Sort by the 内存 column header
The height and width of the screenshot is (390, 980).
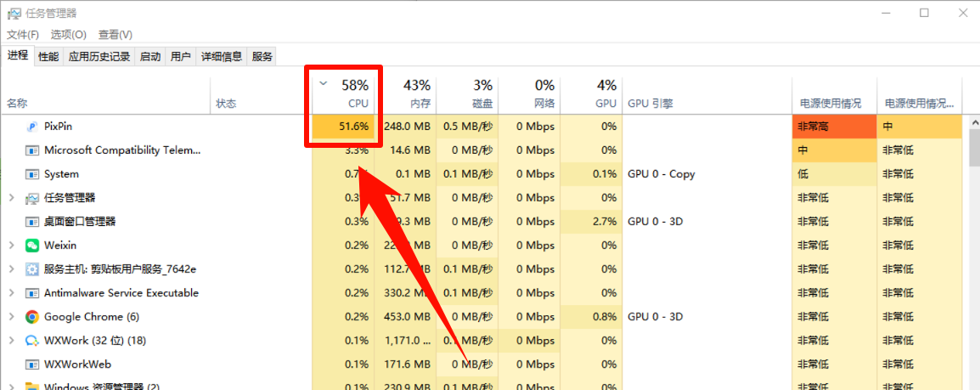tap(405, 96)
